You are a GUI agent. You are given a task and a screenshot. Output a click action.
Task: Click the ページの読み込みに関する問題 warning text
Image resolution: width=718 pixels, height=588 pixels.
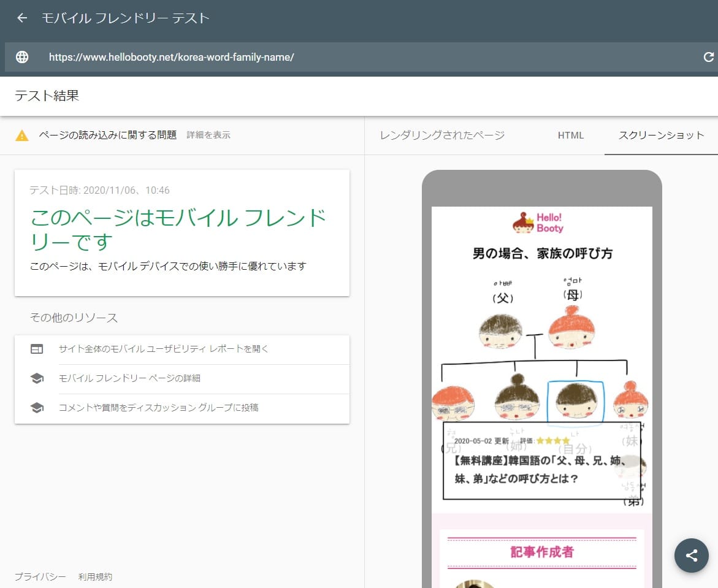(108, 136)
